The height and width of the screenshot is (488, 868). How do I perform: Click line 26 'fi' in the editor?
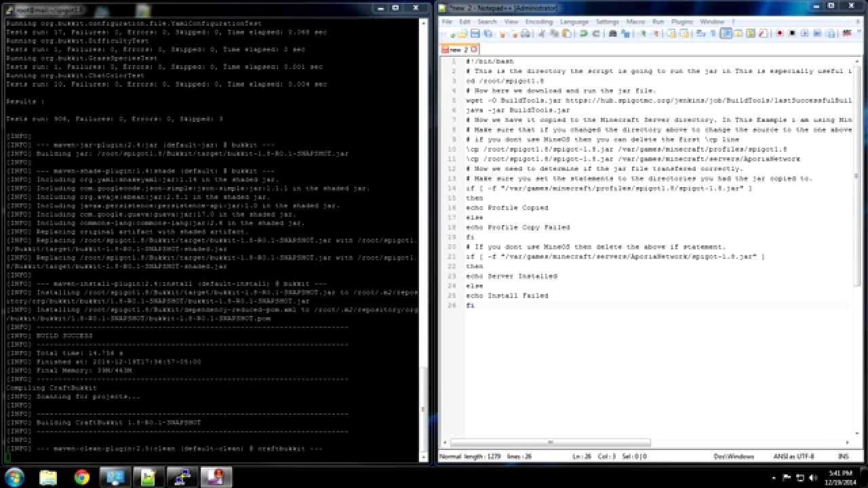470,306
